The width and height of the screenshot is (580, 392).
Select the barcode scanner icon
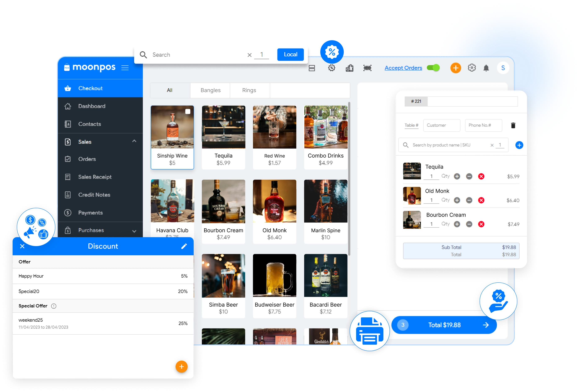[367, 68]
